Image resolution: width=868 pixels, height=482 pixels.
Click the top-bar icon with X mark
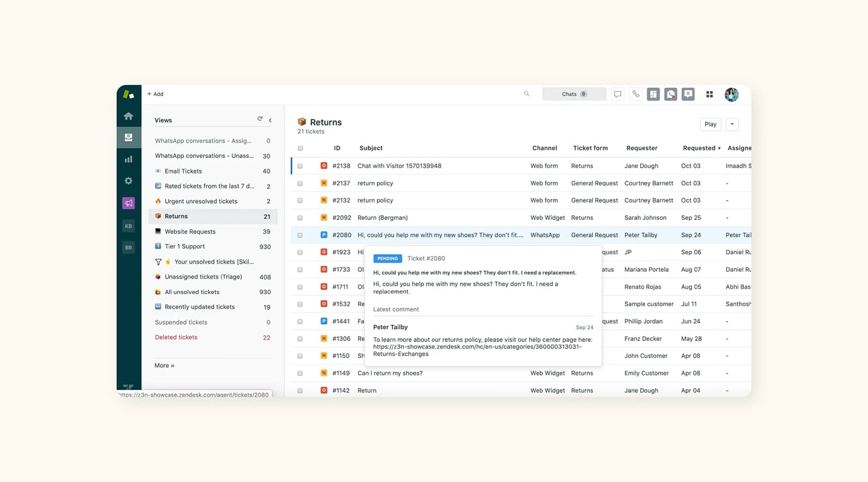click(688, 94)
